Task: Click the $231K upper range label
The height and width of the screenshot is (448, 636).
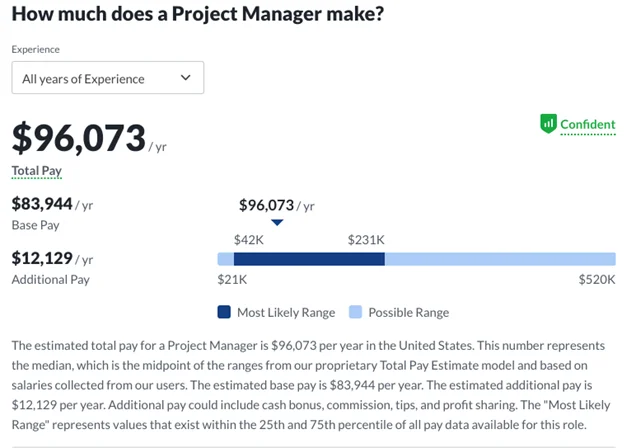Action: 366,240
